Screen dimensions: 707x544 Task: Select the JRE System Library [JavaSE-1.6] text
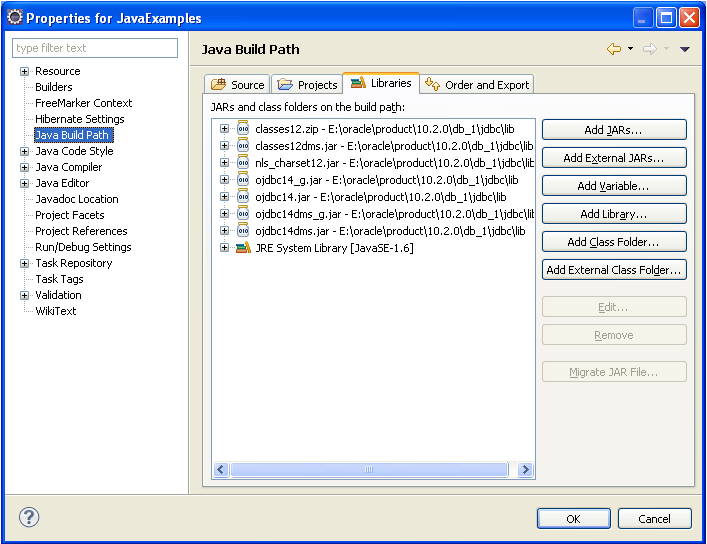point(334,248)
